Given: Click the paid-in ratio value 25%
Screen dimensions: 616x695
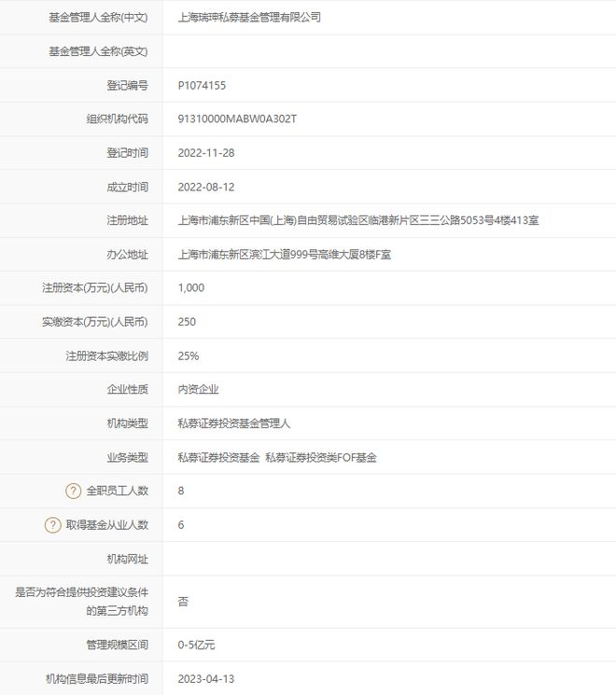Looking at the screenshot, I should (188, 356).
